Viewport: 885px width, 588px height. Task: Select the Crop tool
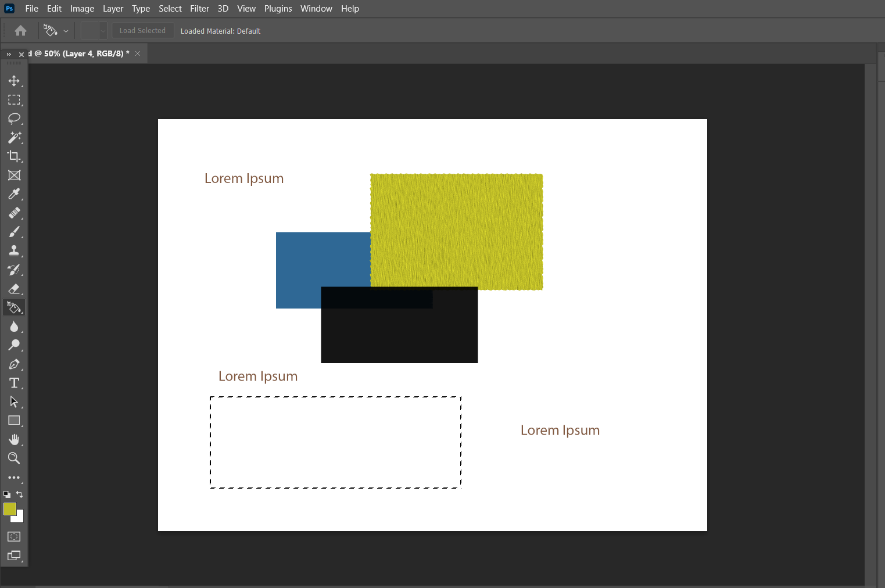(14, 156)
